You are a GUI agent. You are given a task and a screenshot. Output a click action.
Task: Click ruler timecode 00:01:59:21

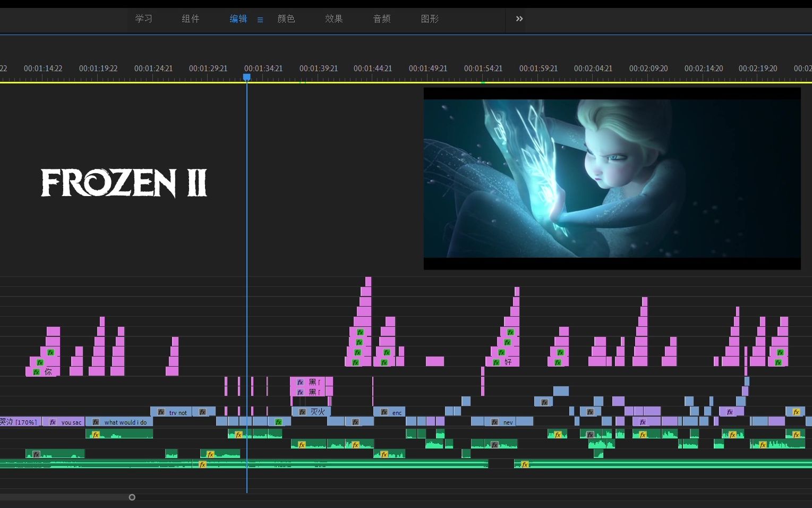pos(539,69)
